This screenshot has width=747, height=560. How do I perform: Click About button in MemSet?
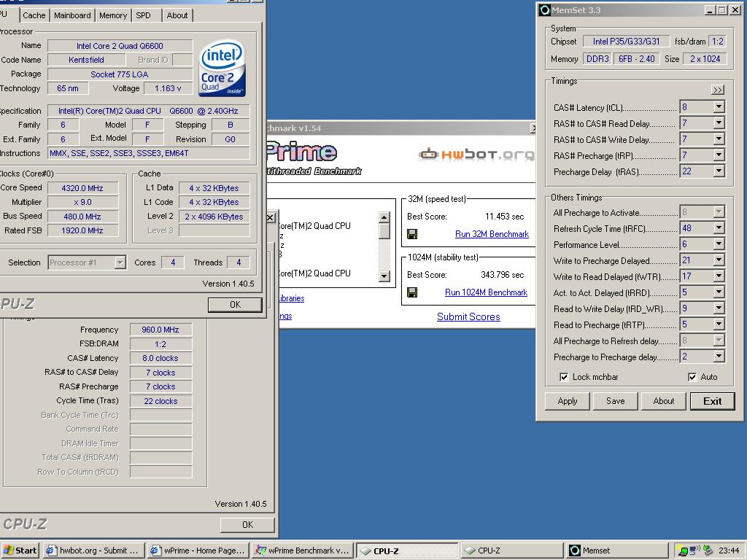pos(664,401)
